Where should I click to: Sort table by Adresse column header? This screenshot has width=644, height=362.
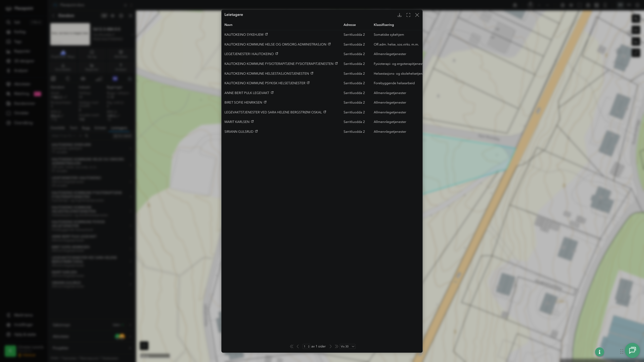coord(350,25)
